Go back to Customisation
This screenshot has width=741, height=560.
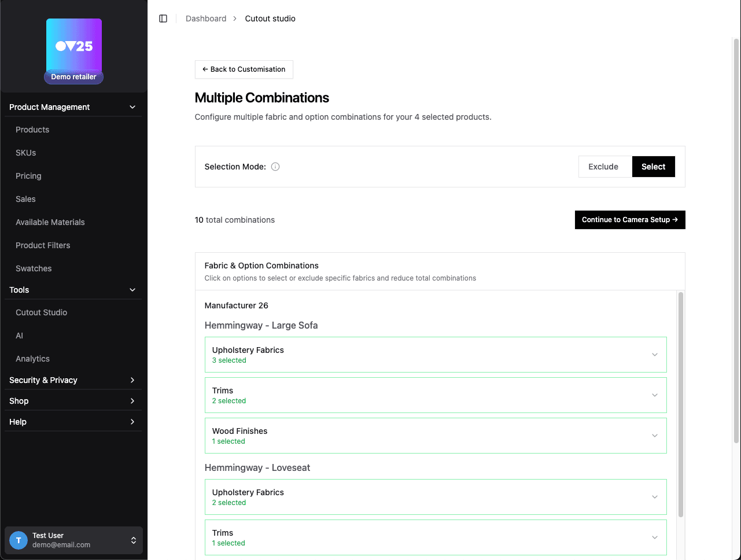244,69
